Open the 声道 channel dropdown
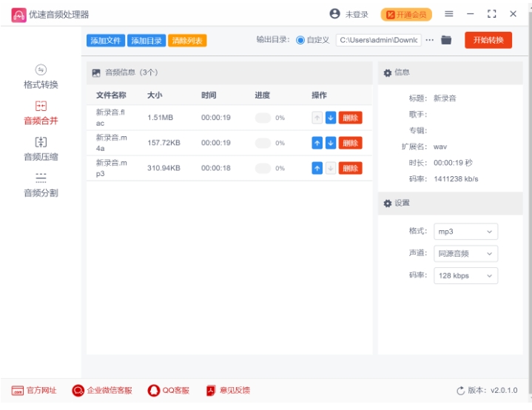This screenshot has width=532, height=410. (x=465, y=254)
